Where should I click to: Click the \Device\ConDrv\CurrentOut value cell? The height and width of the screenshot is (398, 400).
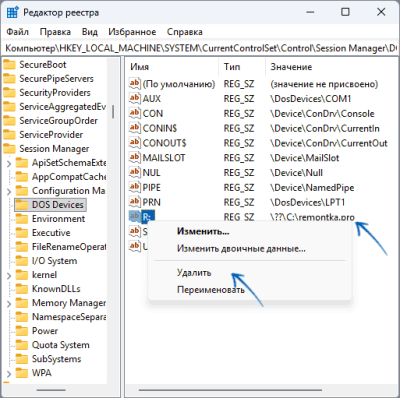[x=329, y=143]
